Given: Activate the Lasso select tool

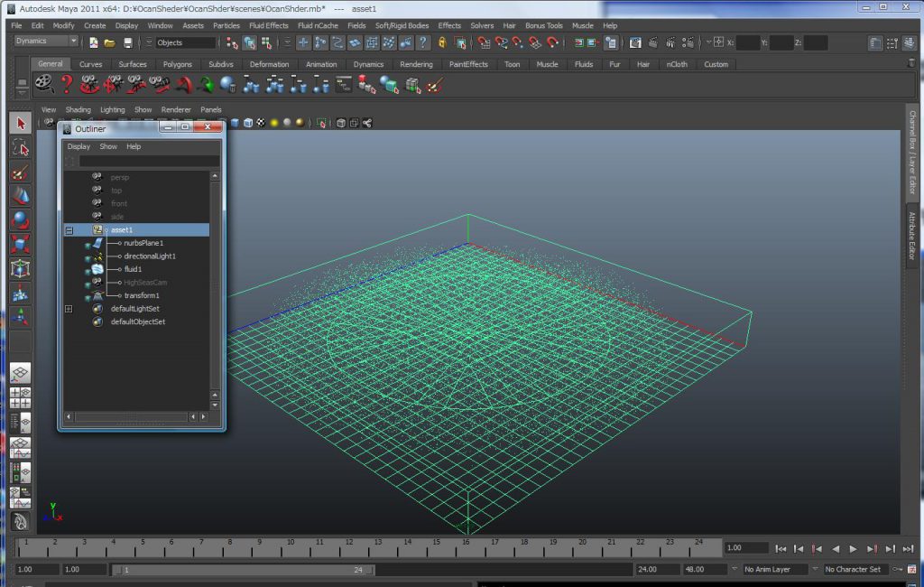Looking at the screenshot, I should [x=20, y=147].
